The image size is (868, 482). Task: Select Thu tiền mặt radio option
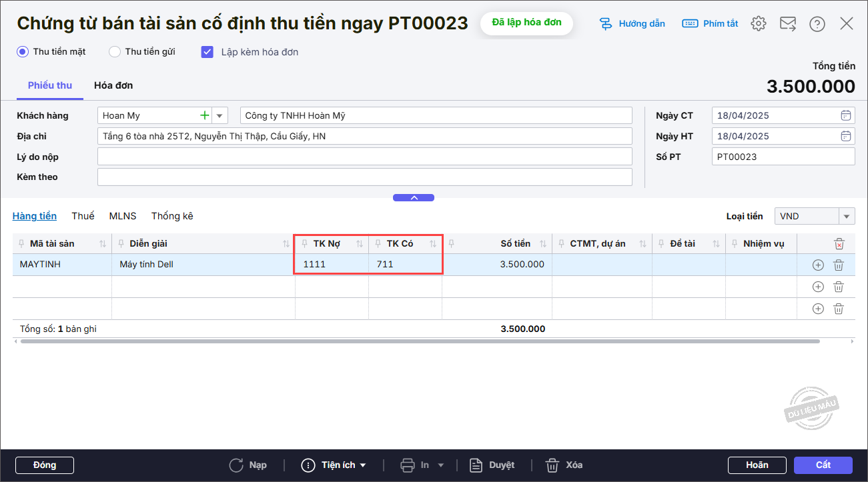[x=23, y=51]
